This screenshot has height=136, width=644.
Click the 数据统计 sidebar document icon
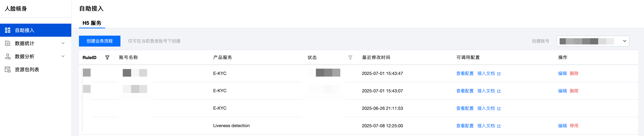coord(8,43)
